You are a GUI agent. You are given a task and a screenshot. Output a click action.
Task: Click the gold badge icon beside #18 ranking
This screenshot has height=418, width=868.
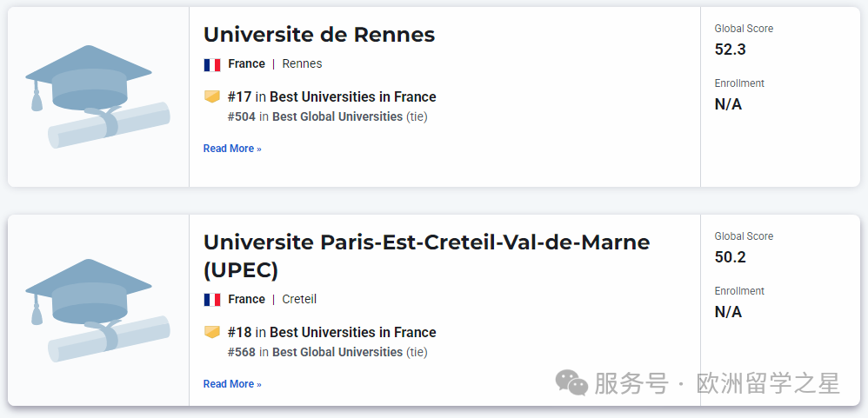pos(212,332)
